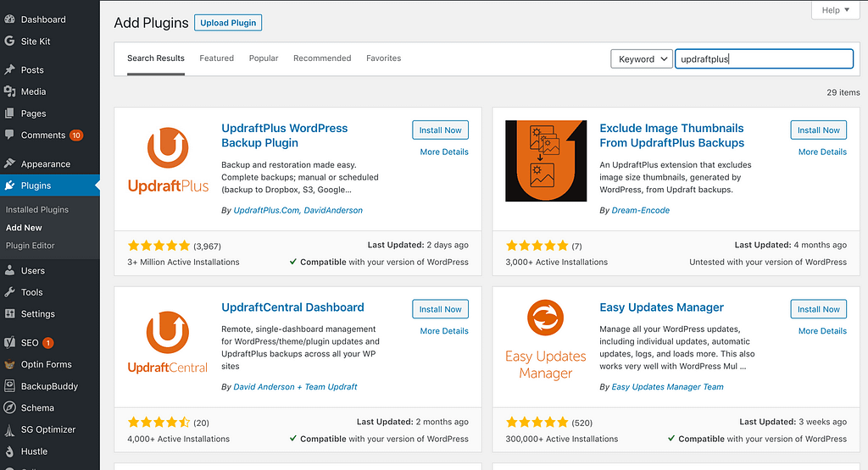Screen dimensions: 868x470
Task: Click the Posts pushpin icon
Action: (x=9, y=69)
